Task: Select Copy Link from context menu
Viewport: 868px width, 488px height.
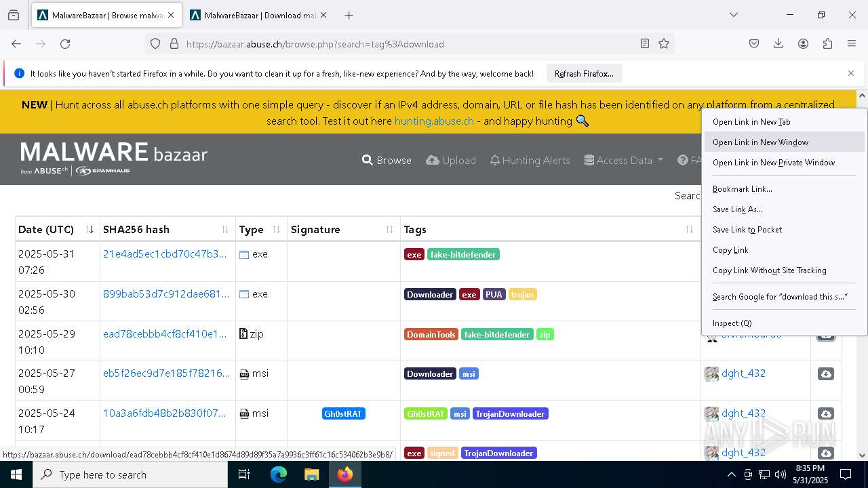Action: tap(785, 250)
